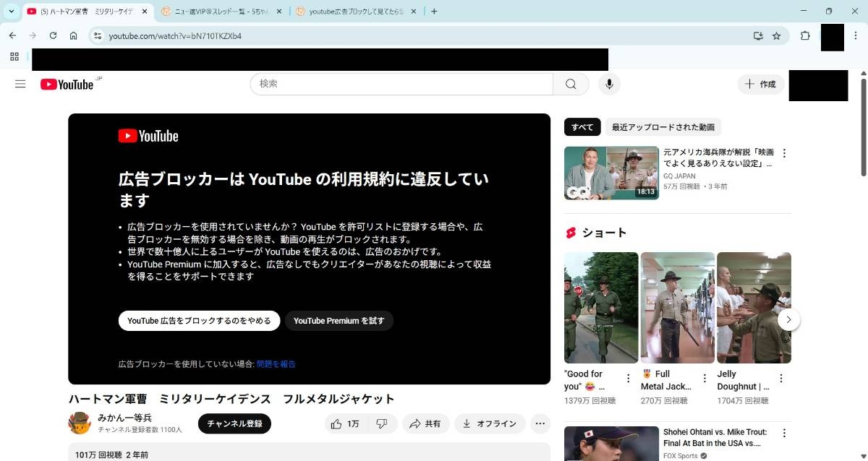Open more actions menu below the video
The width and height of the screenshot is (868, 461).
540,424
